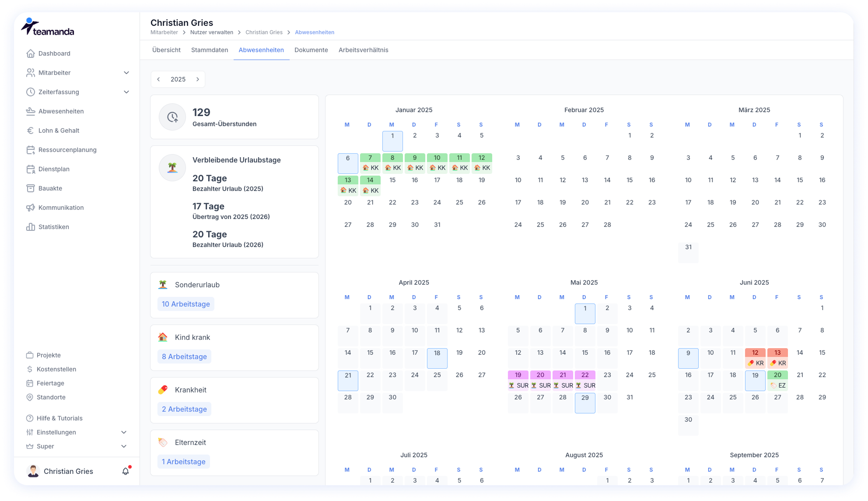Click the Zeiterfassung clock icon
Screen dimensions: 868x501
(x=30, y=92)
